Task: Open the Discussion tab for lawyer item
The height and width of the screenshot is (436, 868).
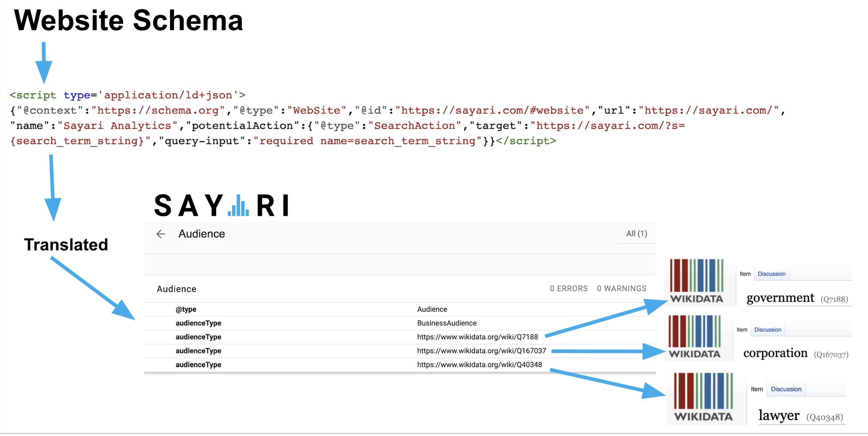Action: click(786, 389)
